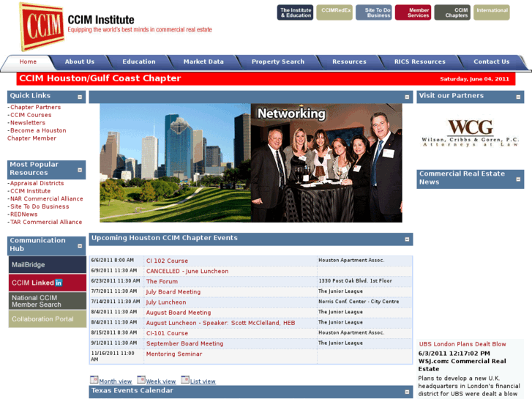The height and width of the screenshot is (399, 532).
Task: Click the Month view link text
Action: pyautogui.click(x=116, y=381)
